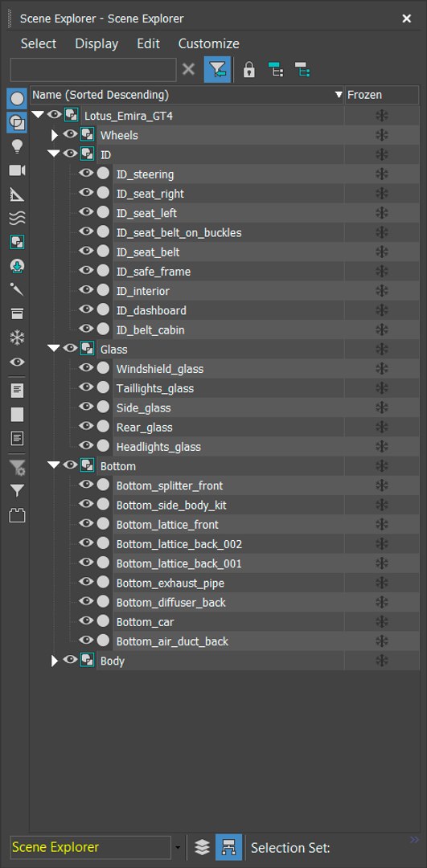Toggle Display Space Warps wave icon
Screen dimensions: 427x868
17,218
